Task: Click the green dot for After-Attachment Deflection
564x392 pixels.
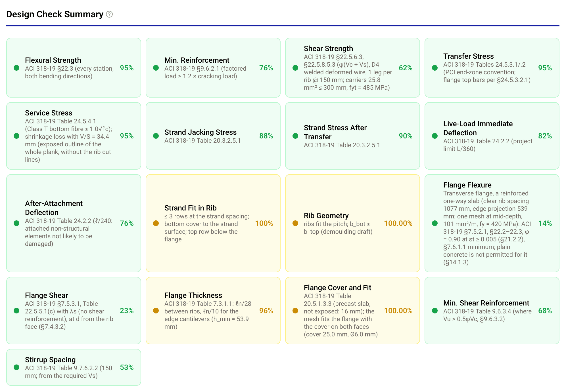Action: pos(16,223)
